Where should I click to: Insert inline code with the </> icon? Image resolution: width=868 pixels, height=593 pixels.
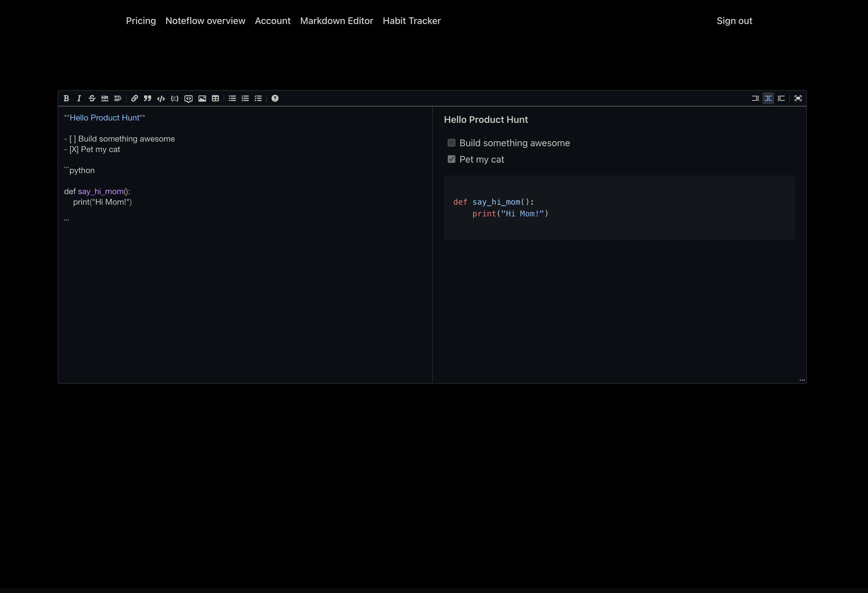pos(161,98)
